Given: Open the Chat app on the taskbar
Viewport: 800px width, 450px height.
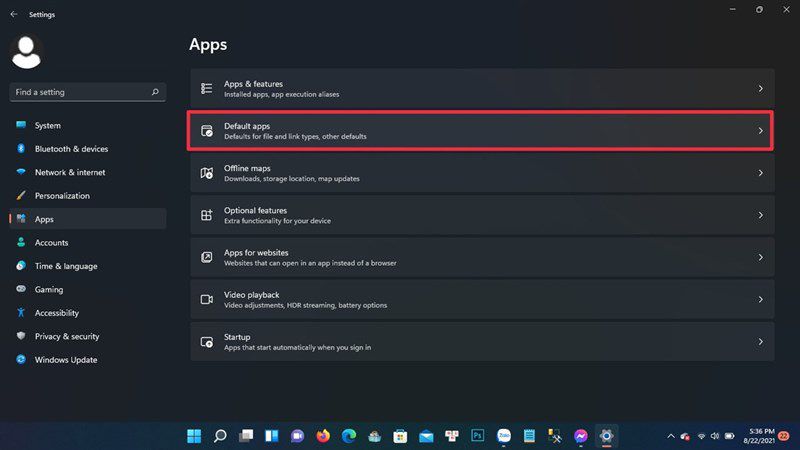Looking at the screenshot, I should point(297,436).
